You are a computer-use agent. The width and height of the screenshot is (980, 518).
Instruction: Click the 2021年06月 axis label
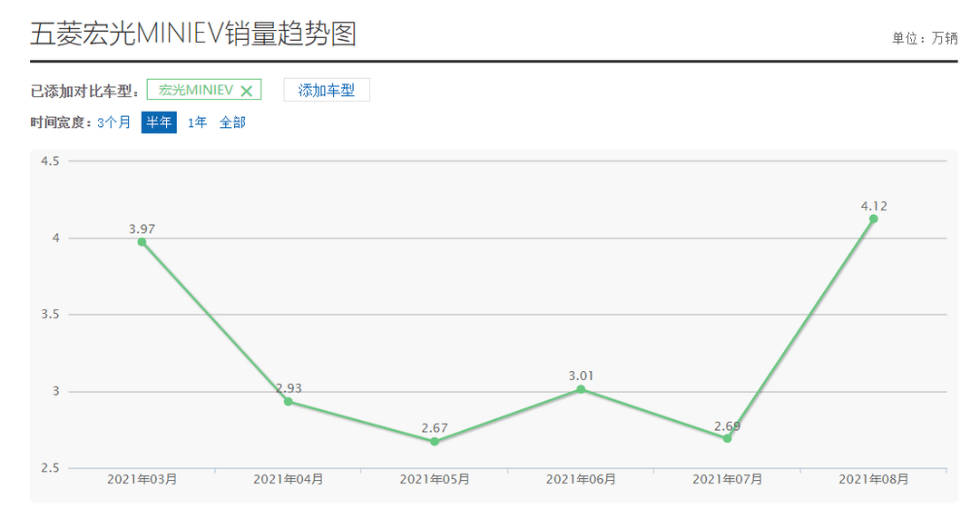click(581, 479)
